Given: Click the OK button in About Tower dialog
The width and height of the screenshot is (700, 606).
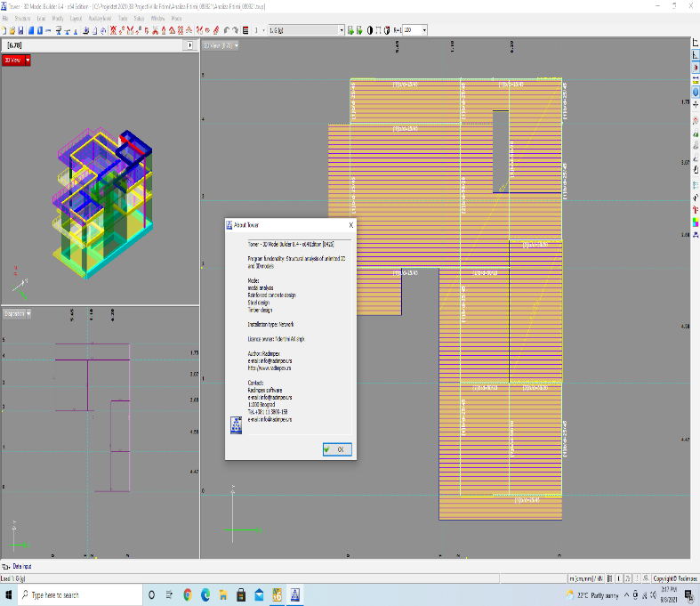Looking at the screenshot, I should point(336,449).
